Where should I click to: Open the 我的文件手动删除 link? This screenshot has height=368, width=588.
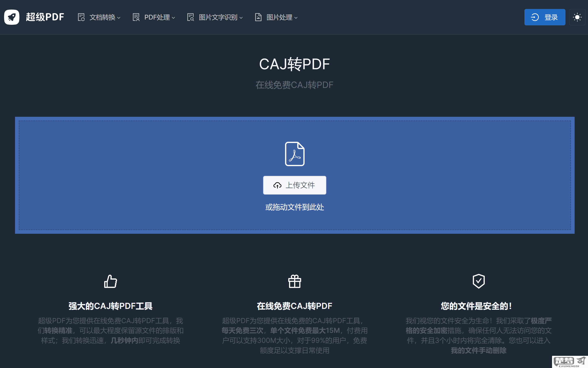479,351
